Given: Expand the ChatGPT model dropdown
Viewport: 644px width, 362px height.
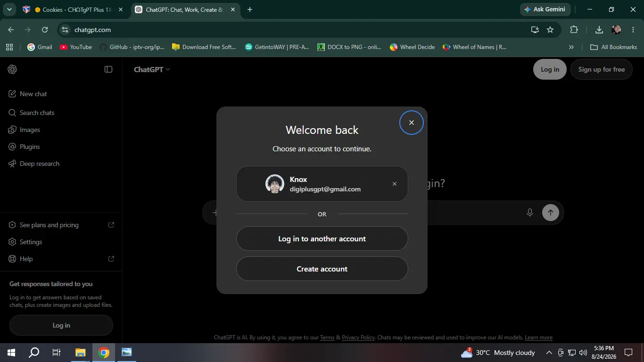Looking at the screenshot, I should [x=152, y=69].
